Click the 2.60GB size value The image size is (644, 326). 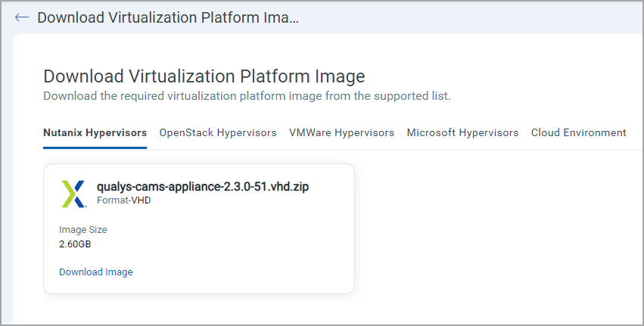pos(75,244)
